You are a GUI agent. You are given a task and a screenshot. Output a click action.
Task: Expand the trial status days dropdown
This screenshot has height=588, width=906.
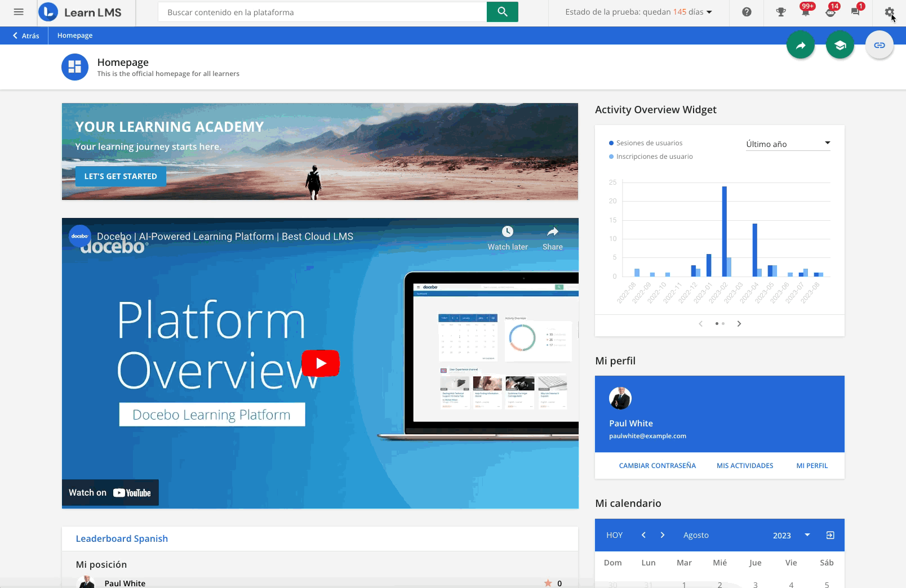(639, 12)
